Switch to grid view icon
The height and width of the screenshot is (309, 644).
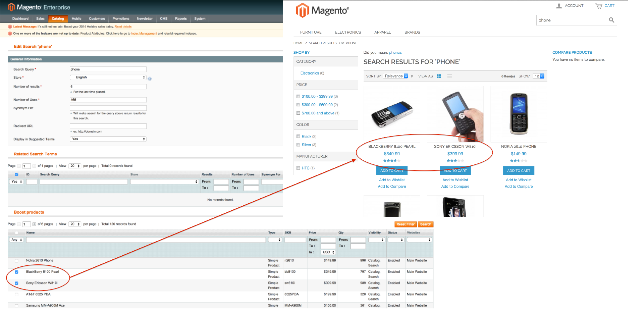tap(439, 76)
